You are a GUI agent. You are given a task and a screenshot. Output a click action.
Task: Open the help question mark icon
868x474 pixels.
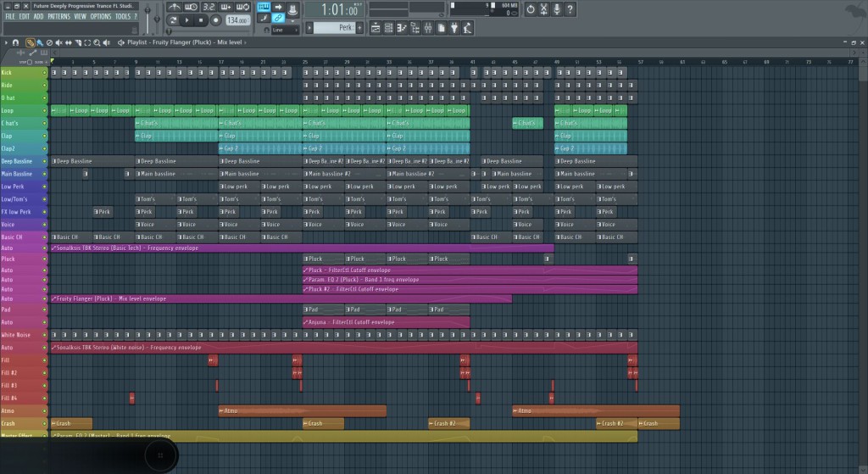[570, 9]
